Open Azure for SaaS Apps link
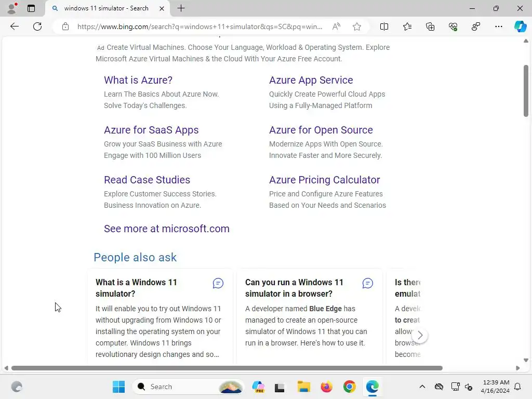The image size is (532, 399). coord(151,130)
